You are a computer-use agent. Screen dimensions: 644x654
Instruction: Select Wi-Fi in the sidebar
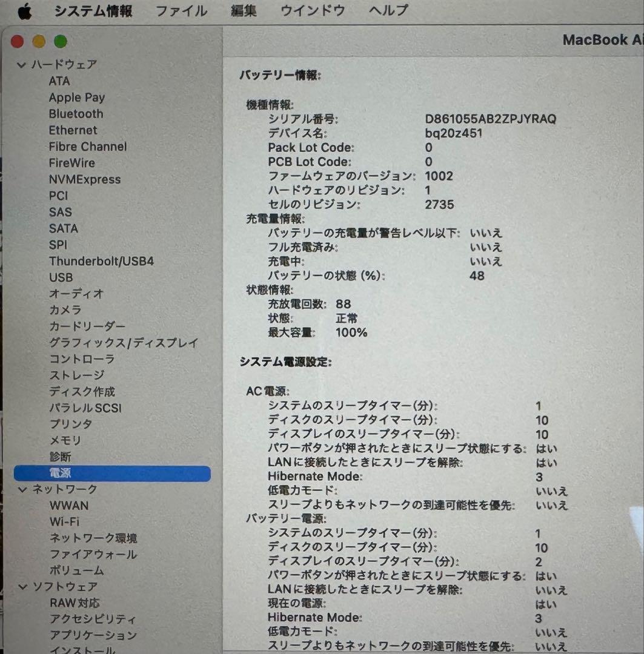click(65, 522)
